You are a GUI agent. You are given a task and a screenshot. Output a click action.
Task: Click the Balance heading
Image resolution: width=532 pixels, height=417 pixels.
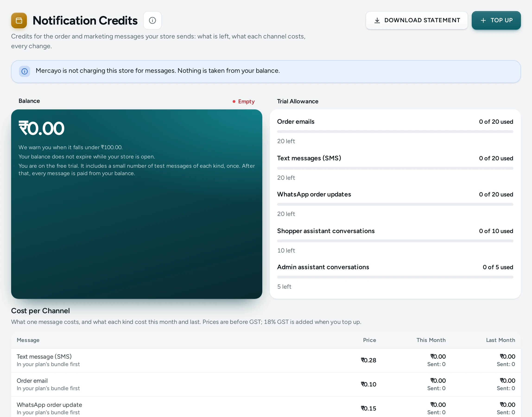tap(29, 101)
